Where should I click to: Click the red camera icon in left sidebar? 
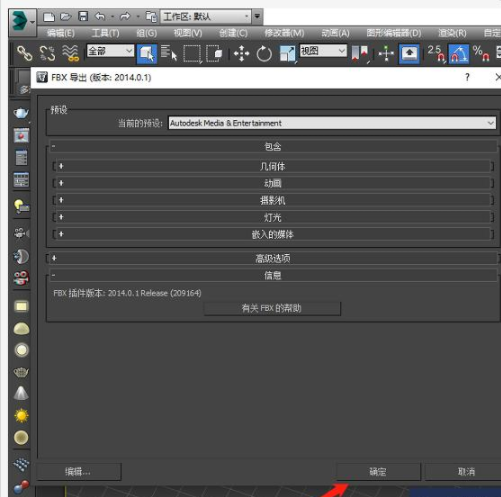point(21,278)
